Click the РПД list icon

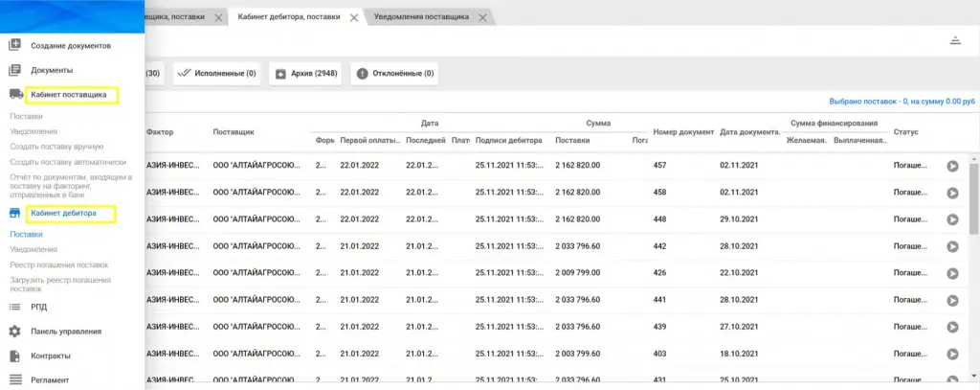14,307
